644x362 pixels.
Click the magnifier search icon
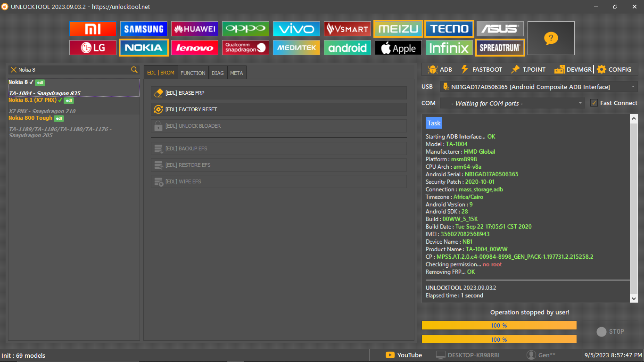pyautogui.click(x=134, y=70)
